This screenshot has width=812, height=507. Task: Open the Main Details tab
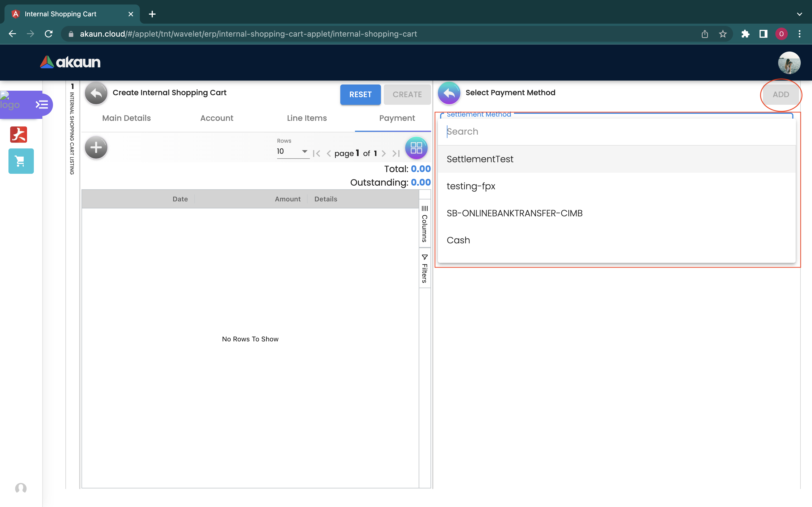[127, 118]
